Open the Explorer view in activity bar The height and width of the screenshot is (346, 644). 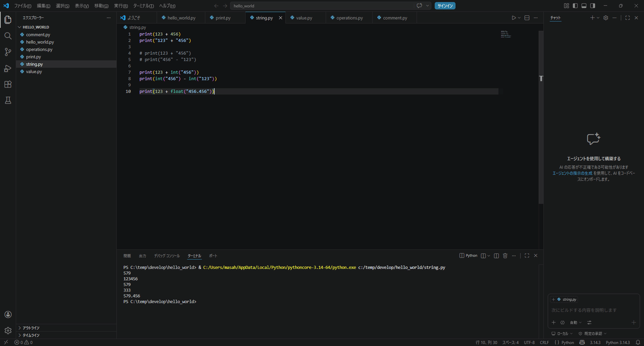pyautogui.click(x=8, y=20)
